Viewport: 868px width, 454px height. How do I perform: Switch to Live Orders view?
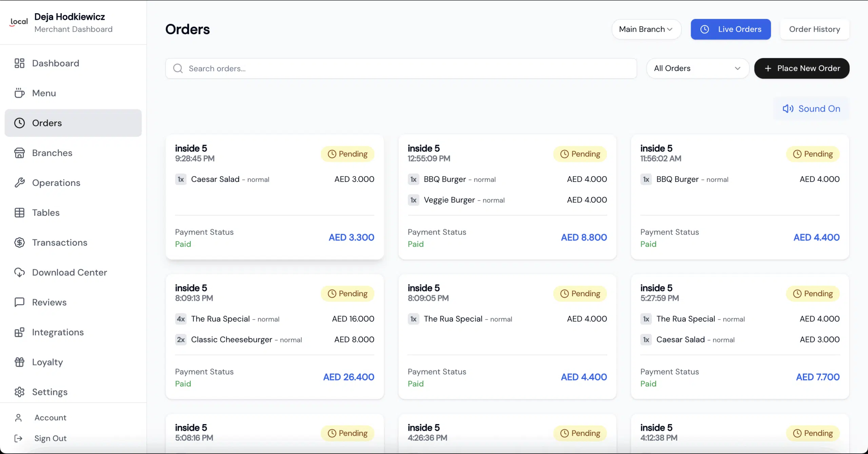pyautogui.click(x=731, y=29)
